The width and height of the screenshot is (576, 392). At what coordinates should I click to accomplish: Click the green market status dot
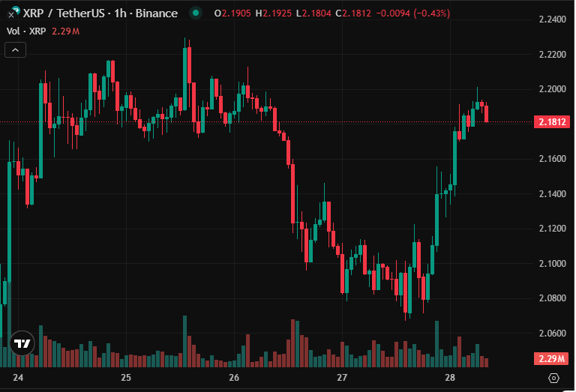tap(196, 13)
